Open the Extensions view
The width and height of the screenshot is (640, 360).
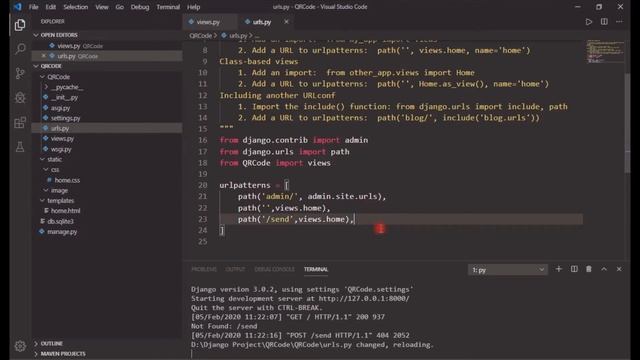(x=20, y=122)
